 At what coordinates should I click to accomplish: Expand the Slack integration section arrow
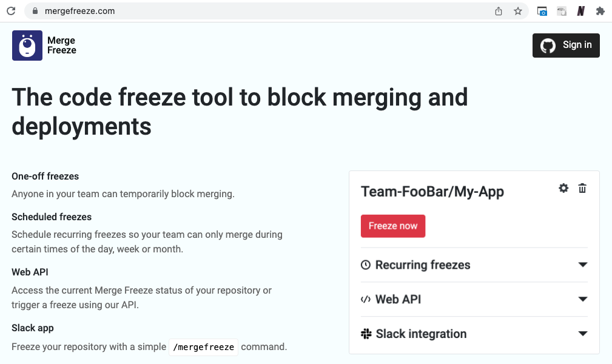pos(583,334)
